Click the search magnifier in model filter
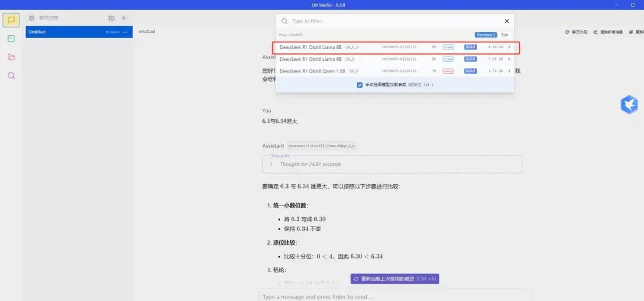644x301 pixels. click(284, 21)
